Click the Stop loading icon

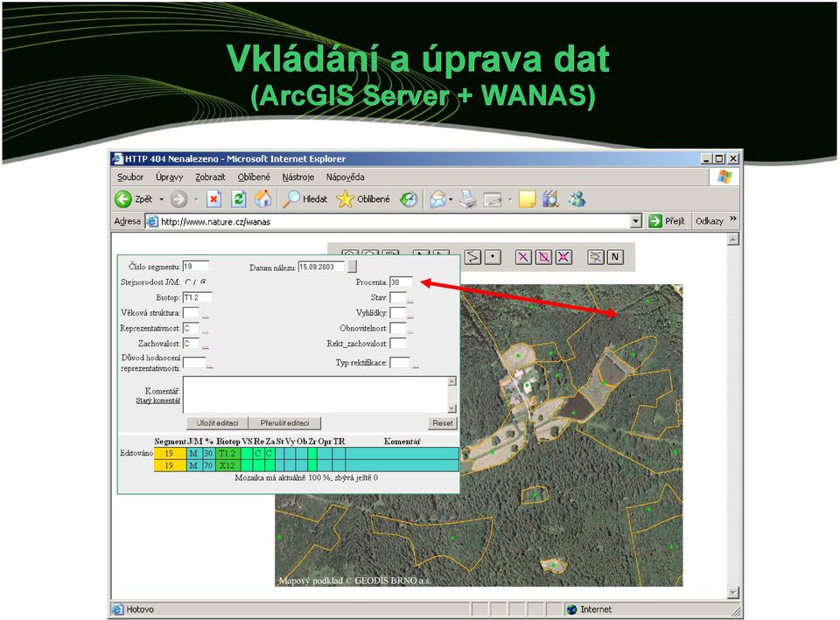click(x=213, y=199)
